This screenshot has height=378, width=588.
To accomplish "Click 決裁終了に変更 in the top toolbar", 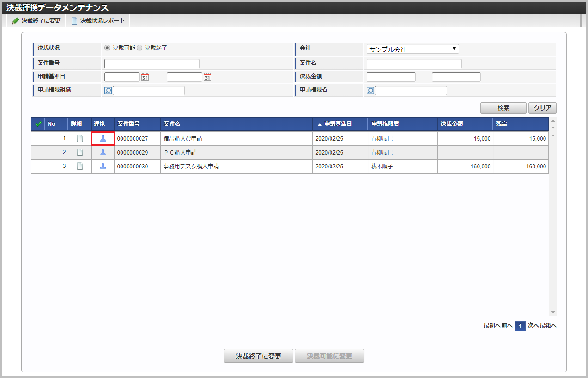I will [x=37, y=21].
